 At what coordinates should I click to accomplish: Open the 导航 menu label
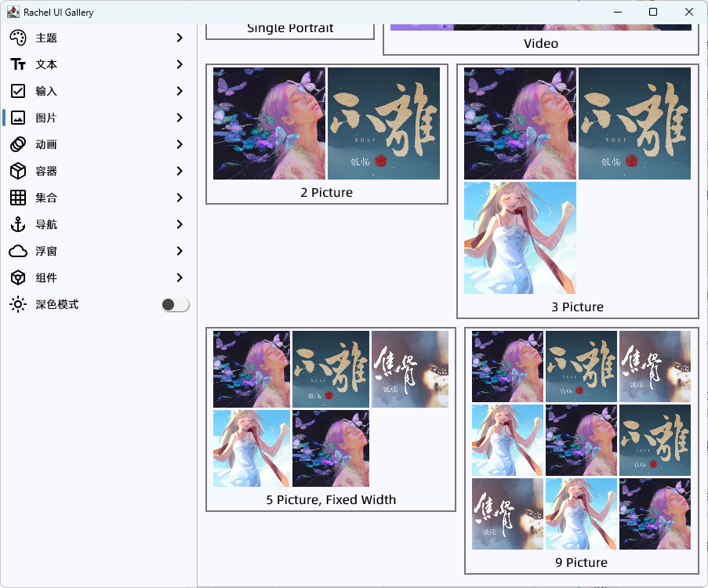[x=46, y=224]
